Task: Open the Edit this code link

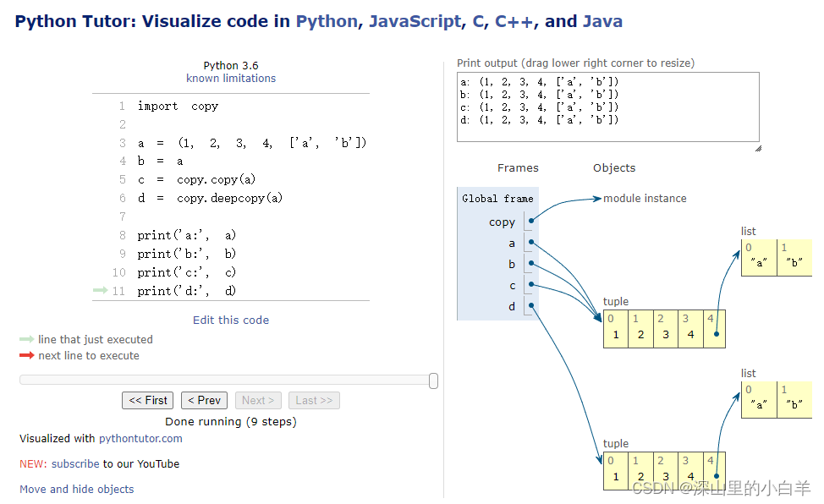Action: click(x=231, y=320)
